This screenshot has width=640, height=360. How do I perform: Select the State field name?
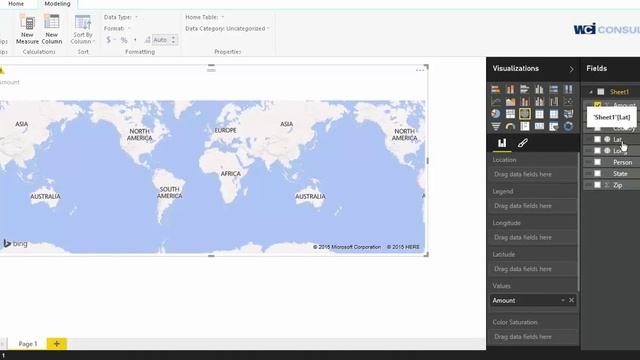pos(620,173)
